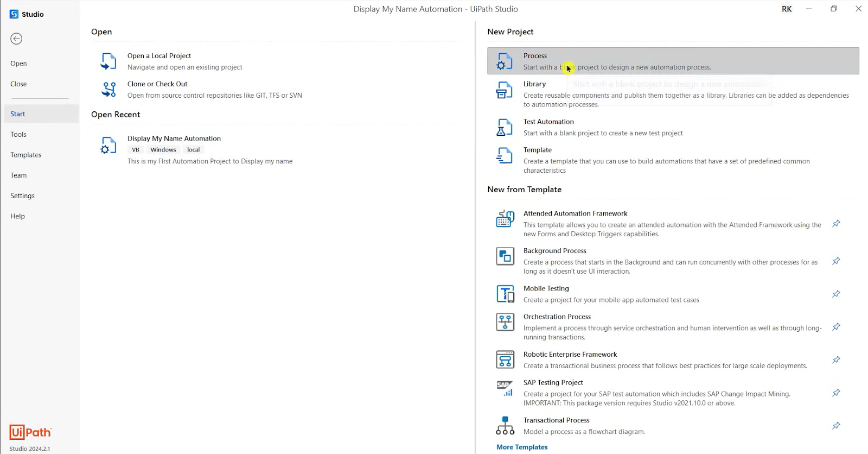Click the back arrow icon in the sidebar
Screen dimensions: 868x454
click(16, 39)
